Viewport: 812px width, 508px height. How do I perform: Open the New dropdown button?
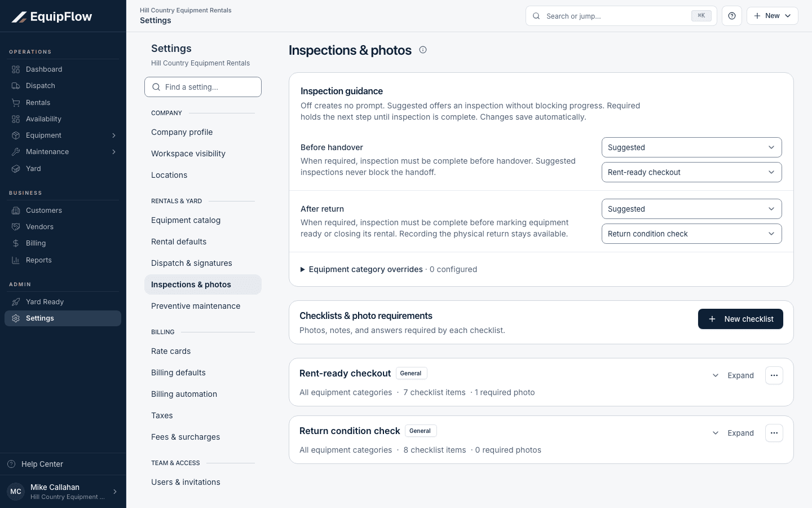click(773, 16)
